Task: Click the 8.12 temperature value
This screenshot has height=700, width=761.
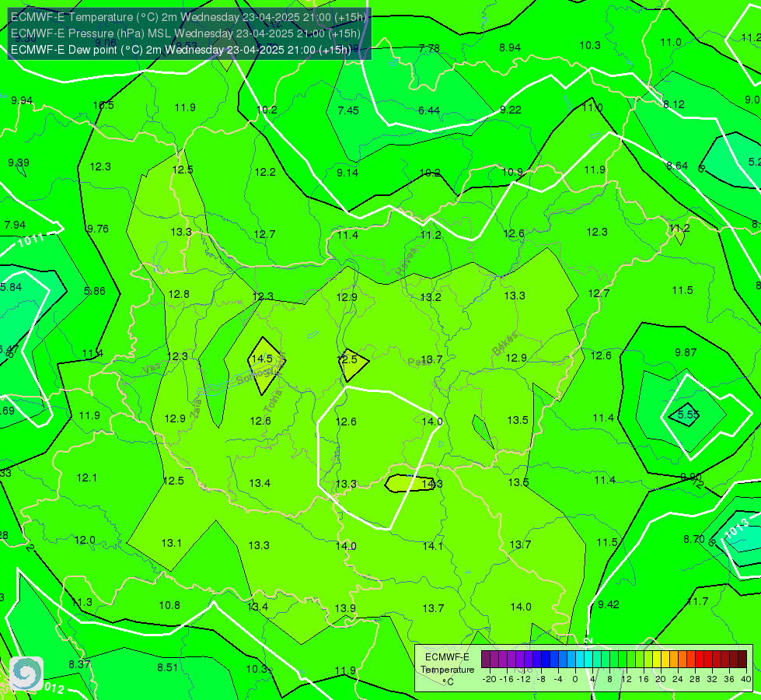Action: (674, 104)
